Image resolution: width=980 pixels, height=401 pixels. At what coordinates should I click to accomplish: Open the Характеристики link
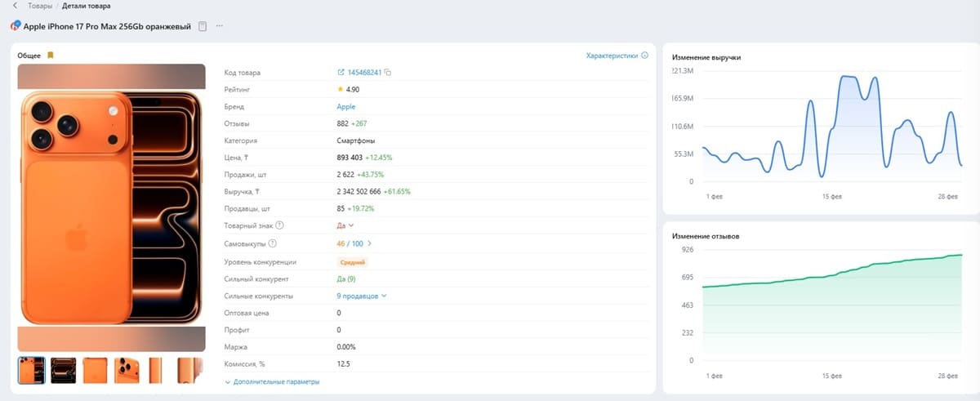click(x=612, y=56)
